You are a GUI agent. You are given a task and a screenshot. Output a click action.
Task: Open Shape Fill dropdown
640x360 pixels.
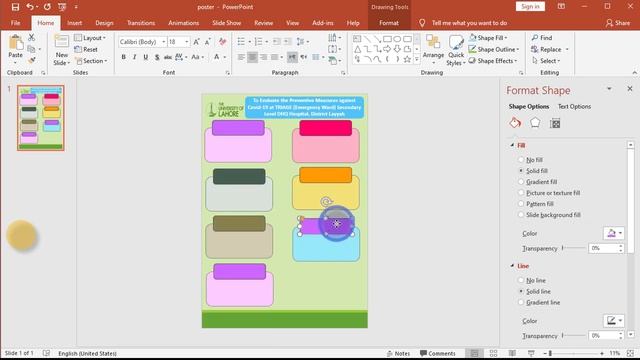[x=488, y=38]
